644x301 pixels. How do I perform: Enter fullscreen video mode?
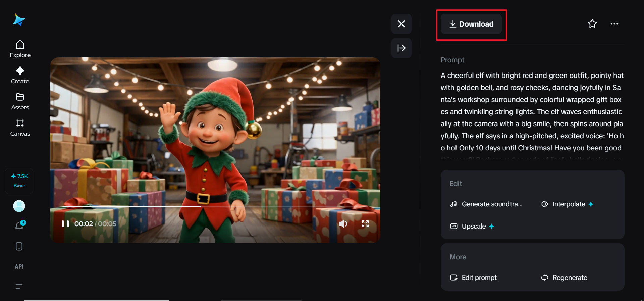pos(365,224)
